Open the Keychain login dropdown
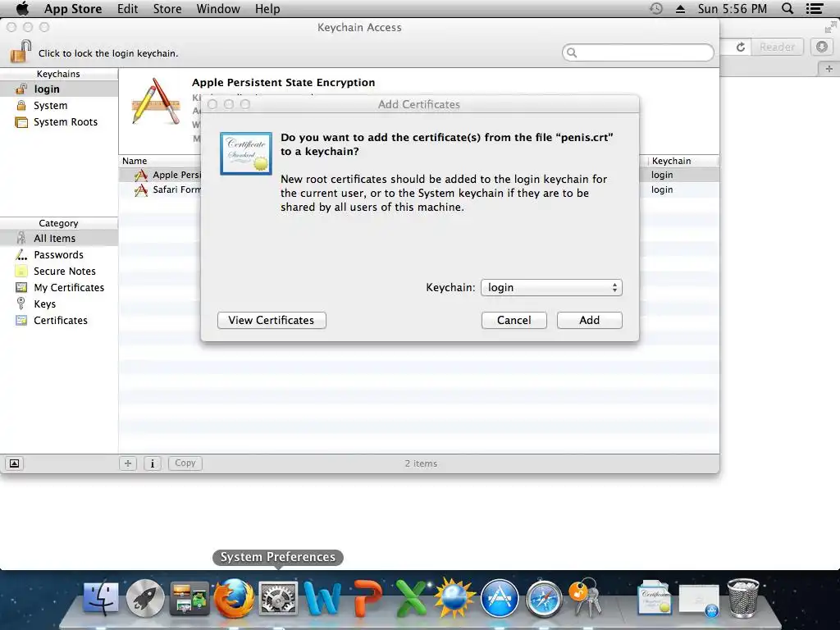This screenshot has width=840, height=630. [x=551, y=288]
